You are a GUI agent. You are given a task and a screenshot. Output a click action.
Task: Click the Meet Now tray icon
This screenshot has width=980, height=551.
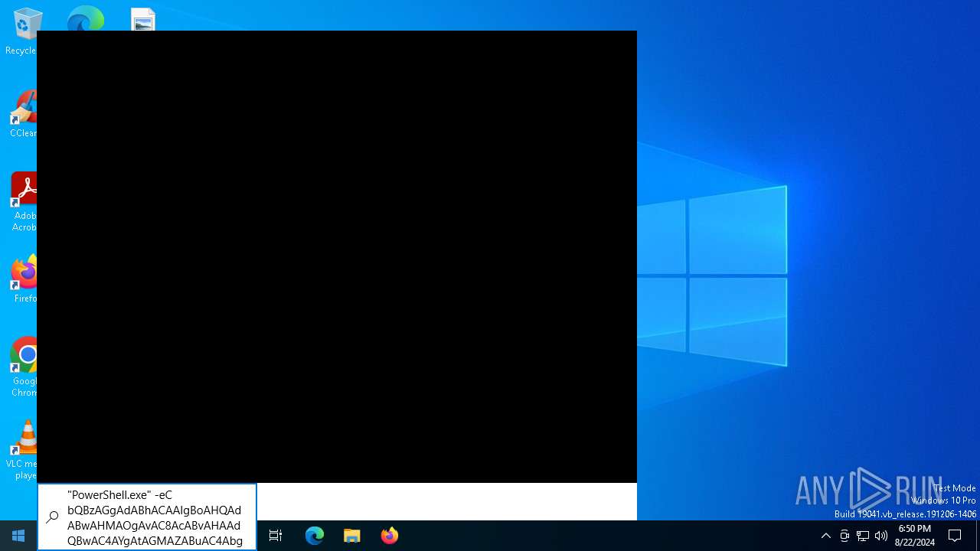pyautogui.click(x=844, y=536)
